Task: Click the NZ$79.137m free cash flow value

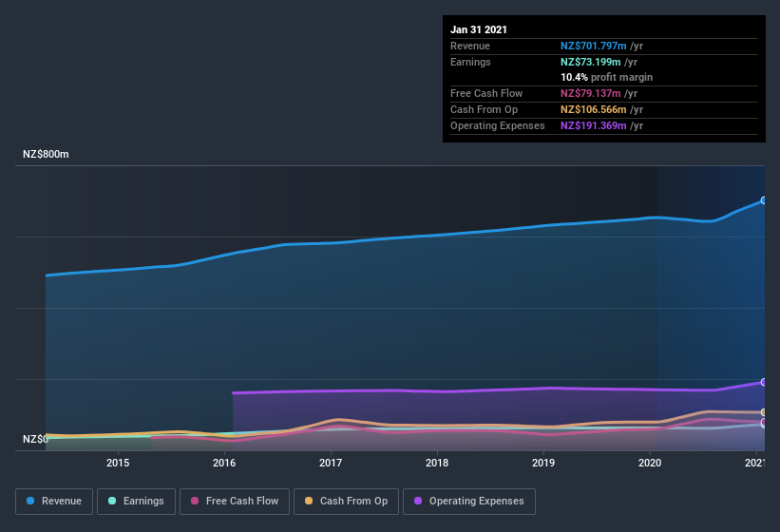Action: pyautogui.click(x=591, y=93)
